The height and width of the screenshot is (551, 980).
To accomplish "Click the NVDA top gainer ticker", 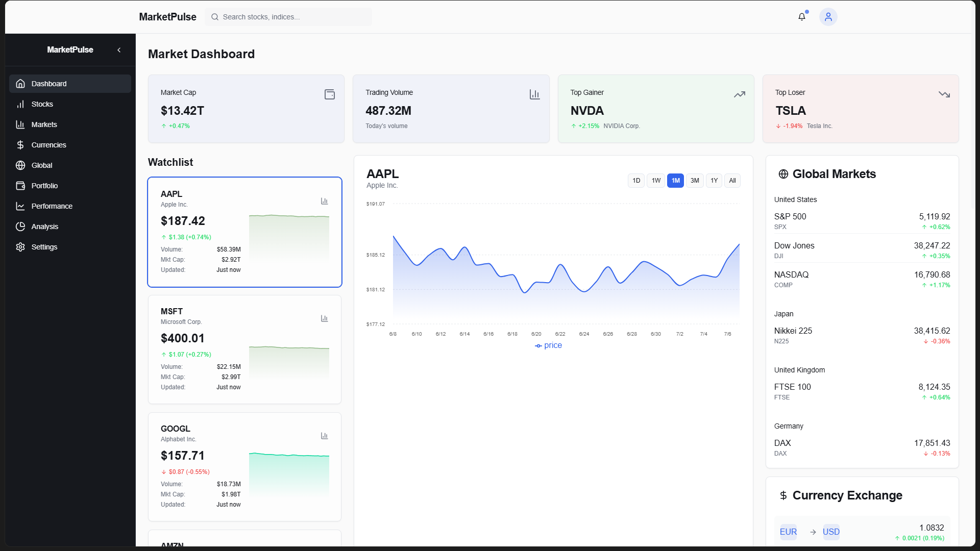I will pyautogui.click(x=587, y=111).
